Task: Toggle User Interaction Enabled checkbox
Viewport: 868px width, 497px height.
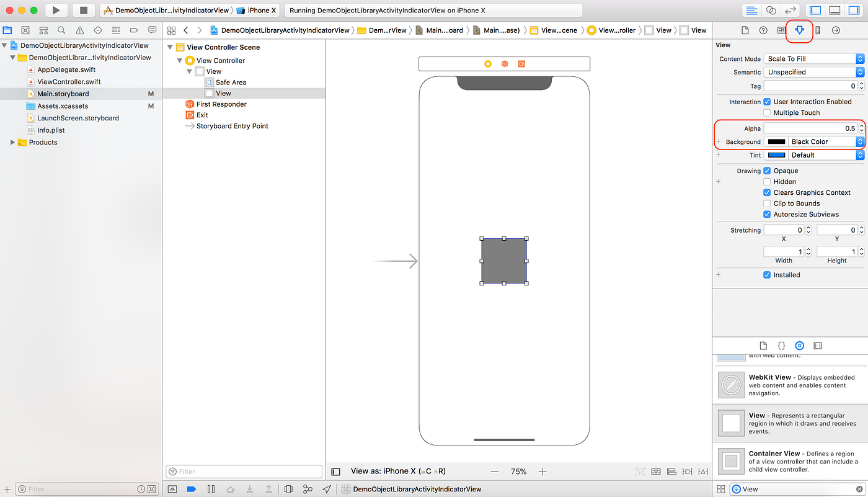Action: click(767, 102)
